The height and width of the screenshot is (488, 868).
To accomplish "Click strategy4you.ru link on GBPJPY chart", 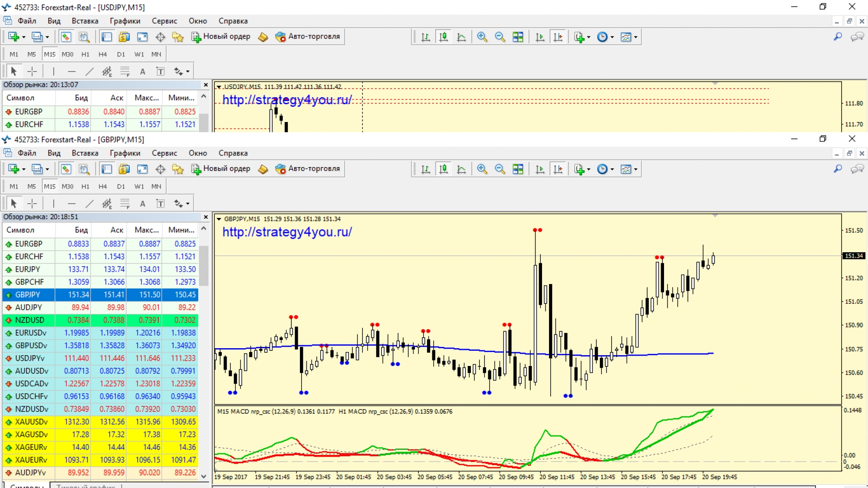I will click(x=287, y=232).
